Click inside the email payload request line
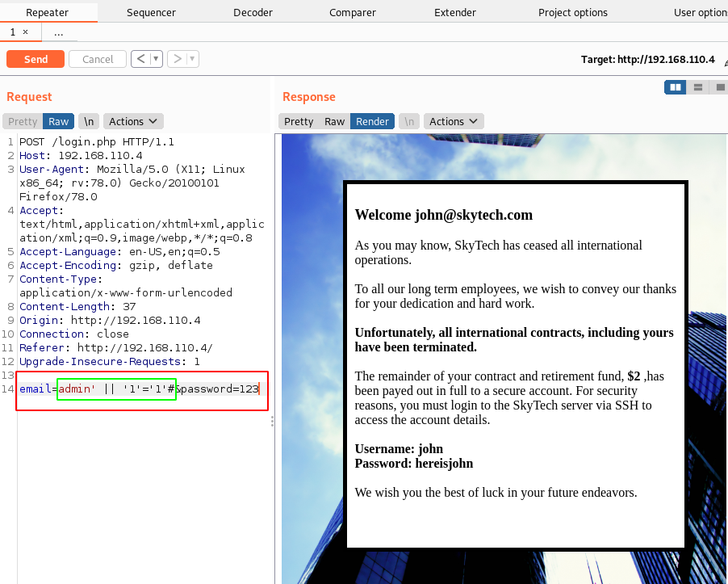Viewport: 728px width, 584px height. click(137, 389)
